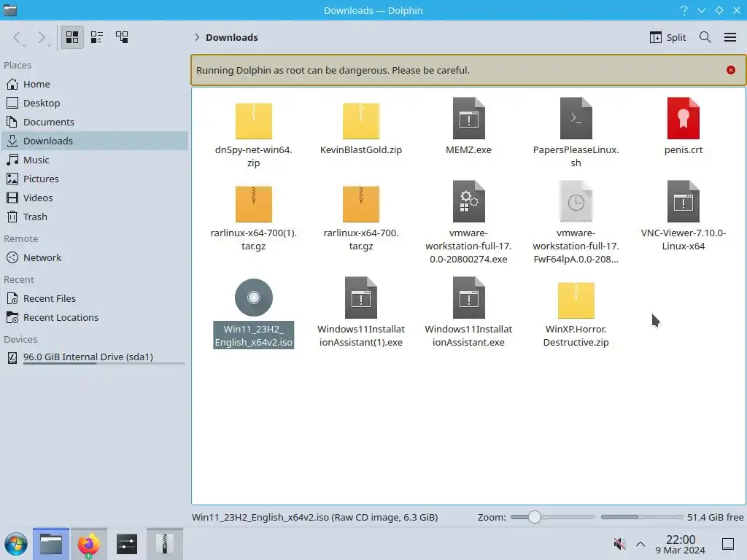Open system settings taskbar icon
Viewport: 747px width, 560px height.
coord(127,544)
